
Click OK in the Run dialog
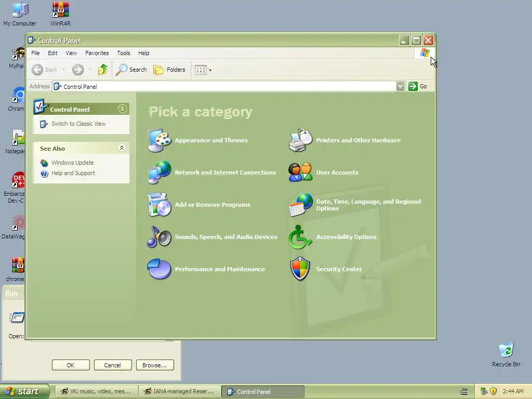[x=71, y=365]
